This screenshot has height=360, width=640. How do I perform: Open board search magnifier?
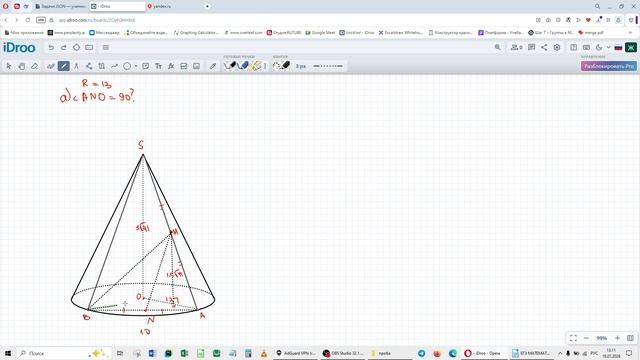(498, 47)
